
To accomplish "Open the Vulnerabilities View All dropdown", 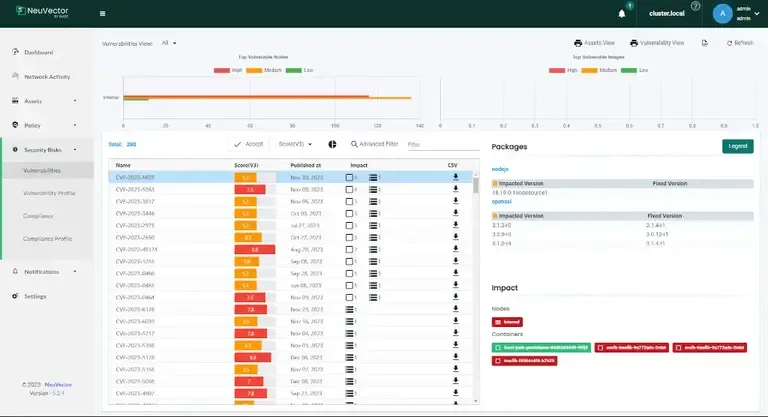I will coord(169,43).
